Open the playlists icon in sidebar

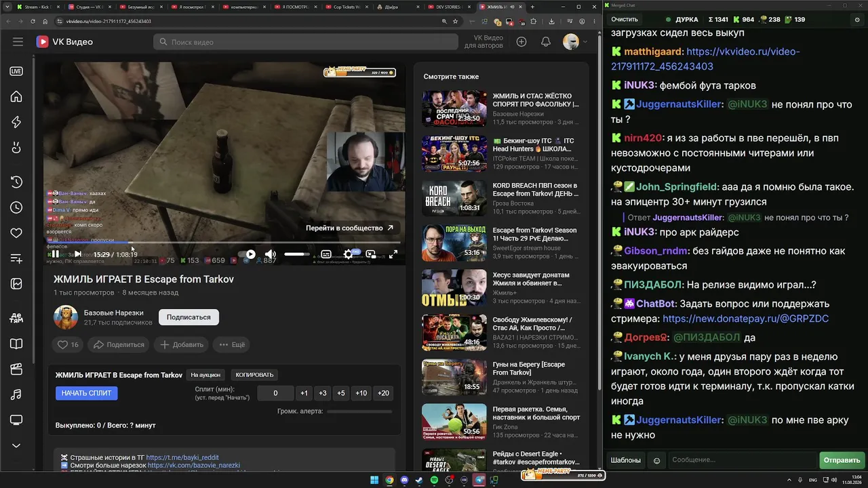[x=16, y=258]
